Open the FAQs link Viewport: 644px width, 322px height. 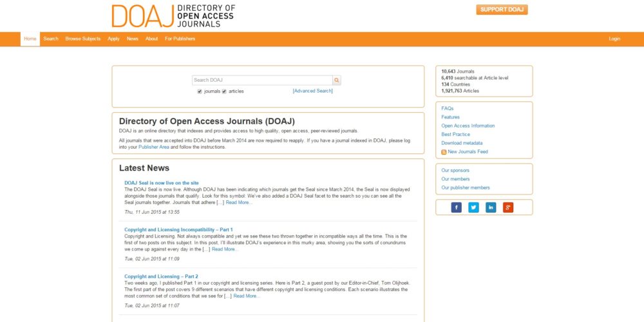click(x=448, y=108)
